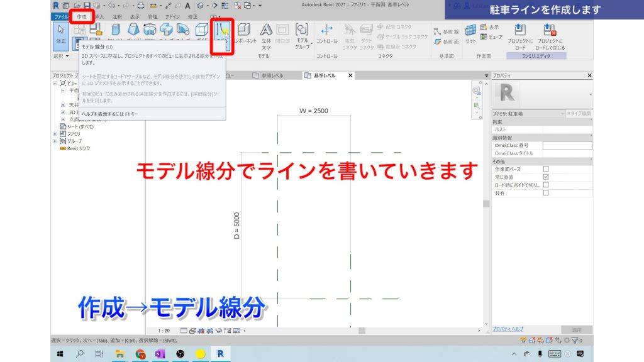Open the 管理 ribbon menu
644x362 pixels.
(153, 17)
